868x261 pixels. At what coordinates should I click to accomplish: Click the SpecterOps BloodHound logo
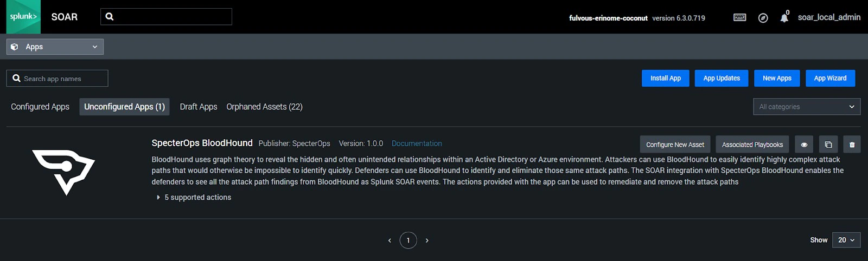63,172
